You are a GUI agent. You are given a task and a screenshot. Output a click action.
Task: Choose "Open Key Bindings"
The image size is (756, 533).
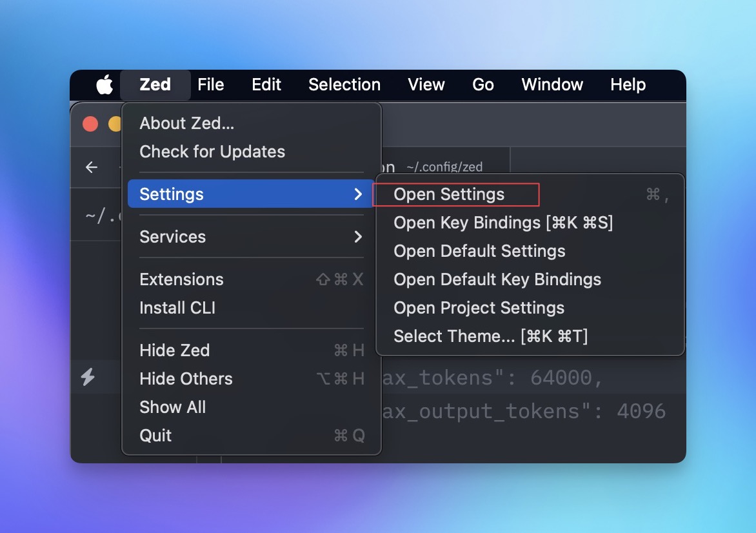point(503,223)
